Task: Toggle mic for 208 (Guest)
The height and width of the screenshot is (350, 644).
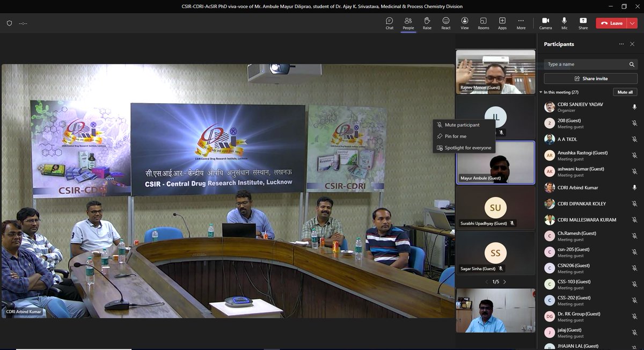Action: coord(634,123)
